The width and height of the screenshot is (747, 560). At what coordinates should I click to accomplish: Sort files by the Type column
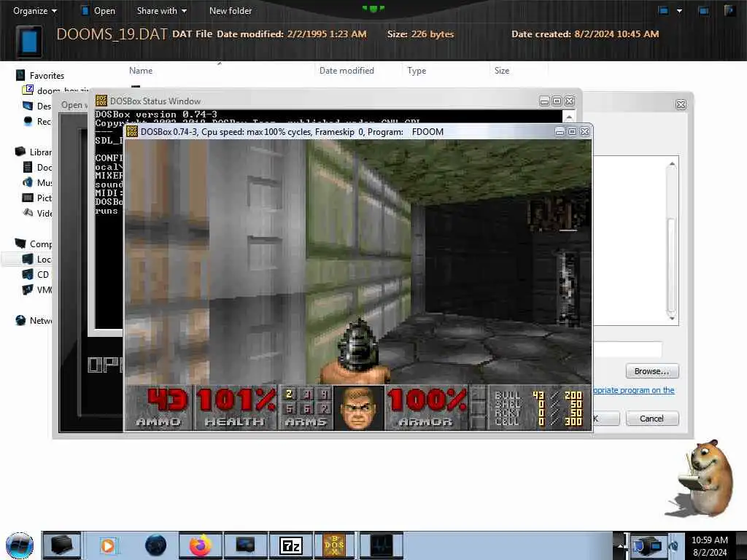(x=417, y=71)
